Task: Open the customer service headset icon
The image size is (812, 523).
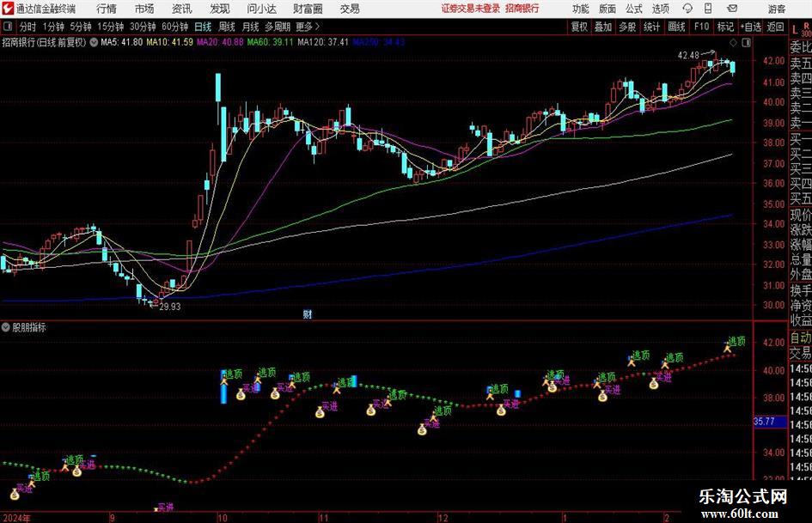Action: click(687, 9)
